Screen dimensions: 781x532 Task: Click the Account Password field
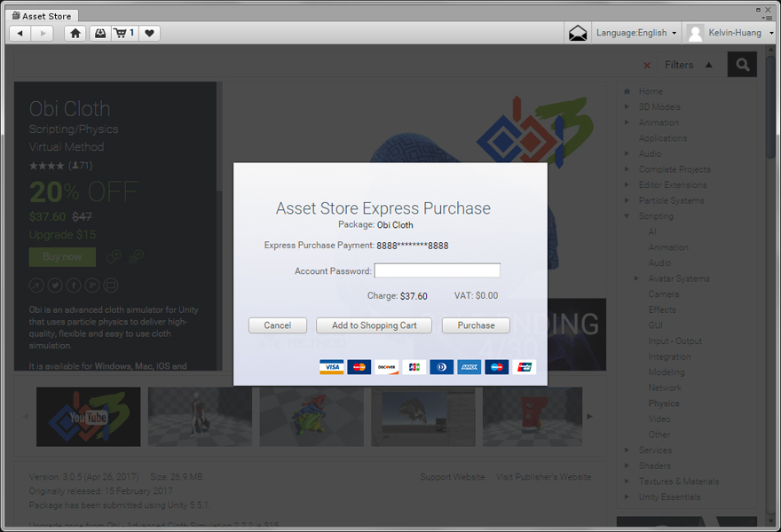tap(438, 270)
